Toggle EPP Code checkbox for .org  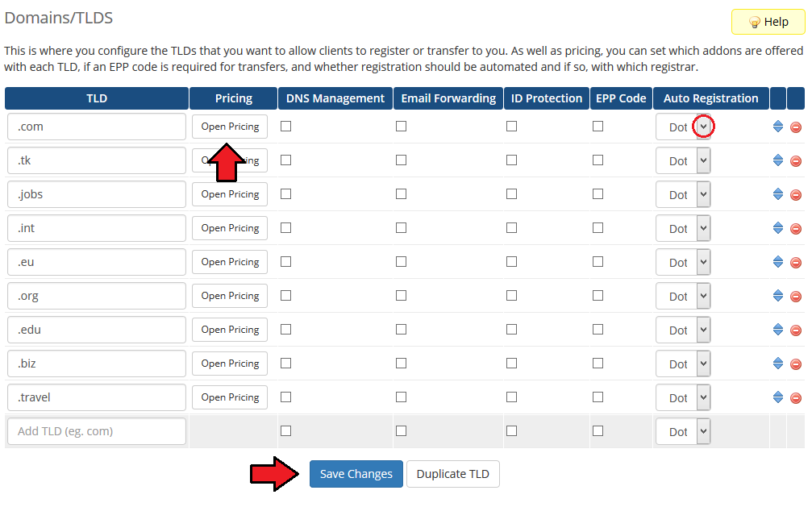(x=598, y=296)
